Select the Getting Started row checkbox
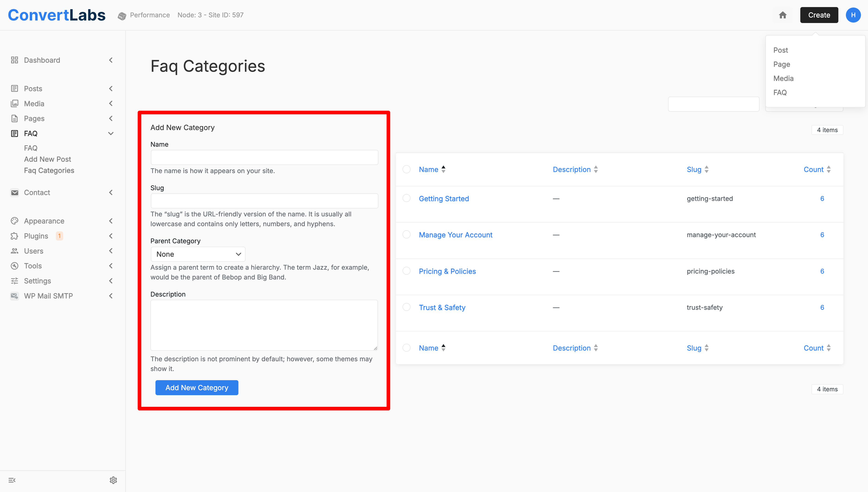This screenshot has height=492, width=868. click(x=406, y=198)
